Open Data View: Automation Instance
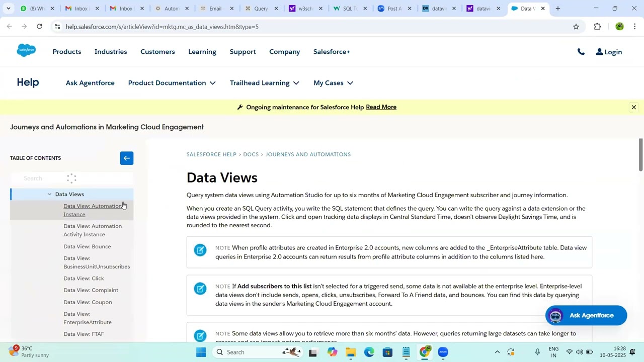This screenshot has width=644, height=362. point(93,210)
